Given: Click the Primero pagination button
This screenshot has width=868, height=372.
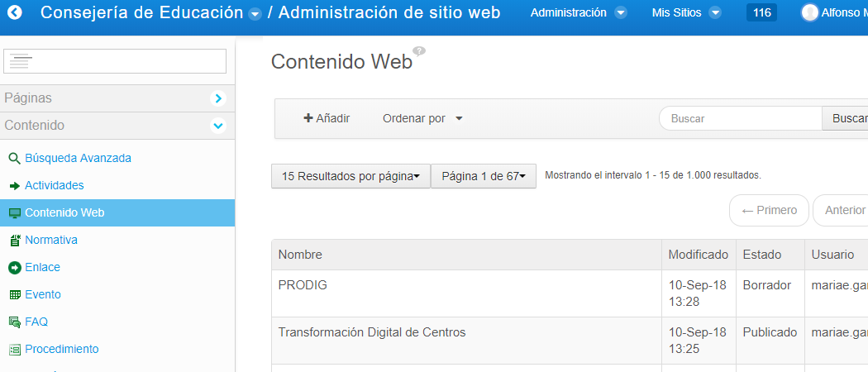Looking at the screenshot, I should [769, 210].
